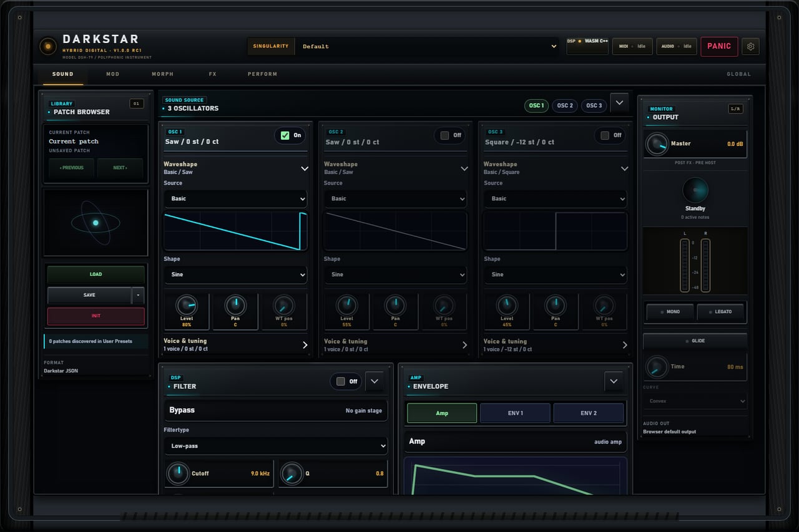Click the filter Cutoff knob
799x532 pixels.
(178, 473)
